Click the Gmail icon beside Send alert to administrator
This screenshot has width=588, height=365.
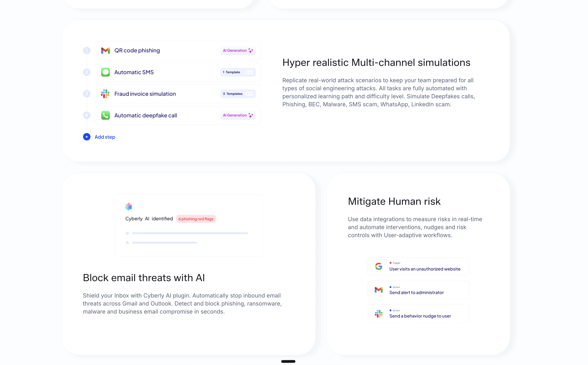click(379, 290)
